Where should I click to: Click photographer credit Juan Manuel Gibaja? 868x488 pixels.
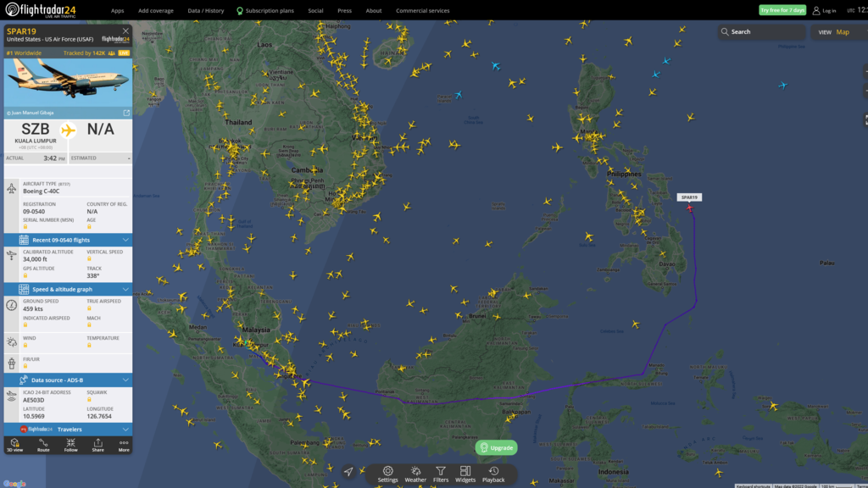pyautogui.click(x=31, y=113)
